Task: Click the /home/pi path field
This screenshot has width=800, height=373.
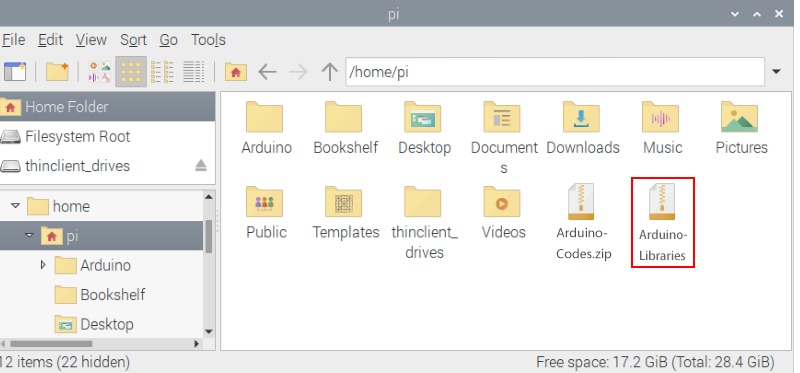Action: click(x=555, y=72)
